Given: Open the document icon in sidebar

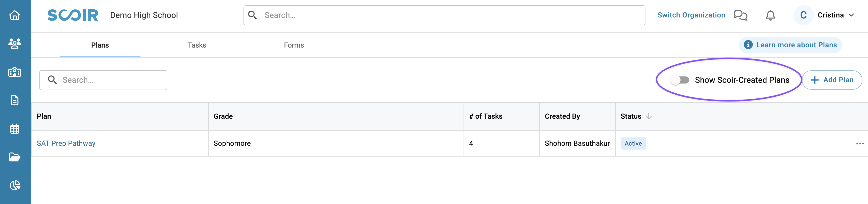Looking at the screenshot, I should (x=15, y=100).
